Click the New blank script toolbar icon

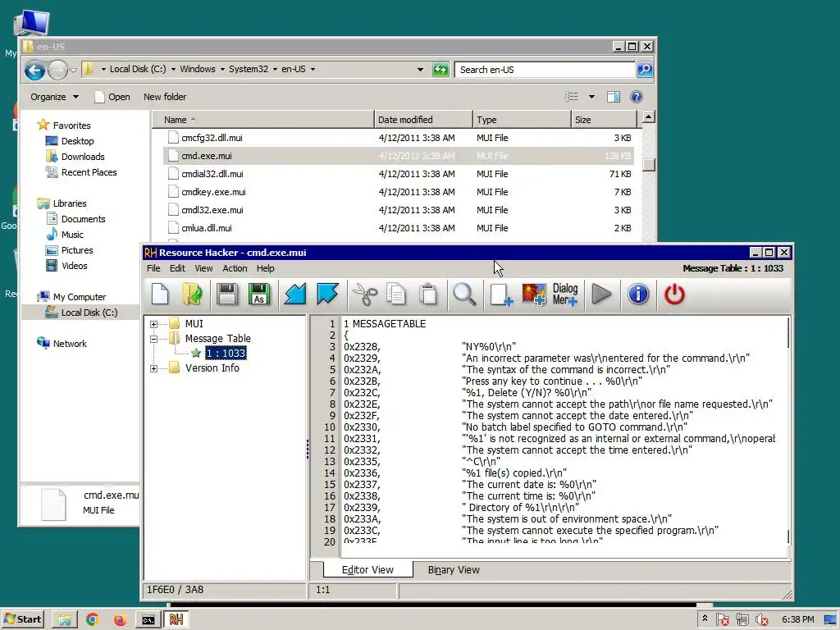click(160, 294)
